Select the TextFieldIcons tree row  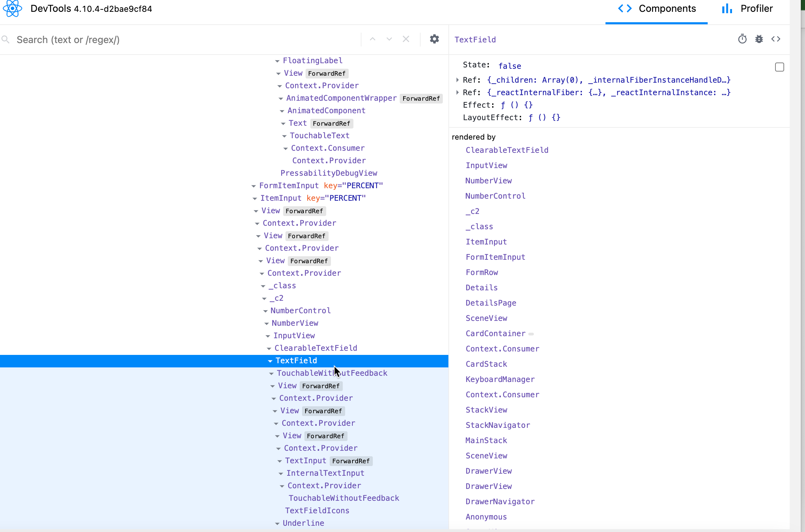(x=224, y=510)
